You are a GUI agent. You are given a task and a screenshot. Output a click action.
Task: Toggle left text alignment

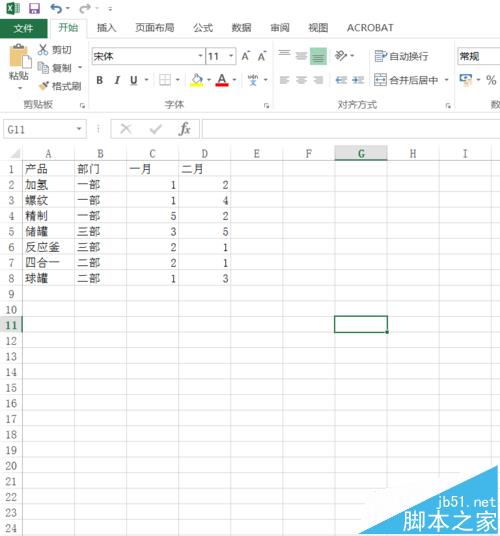click(x=284, y=80)
